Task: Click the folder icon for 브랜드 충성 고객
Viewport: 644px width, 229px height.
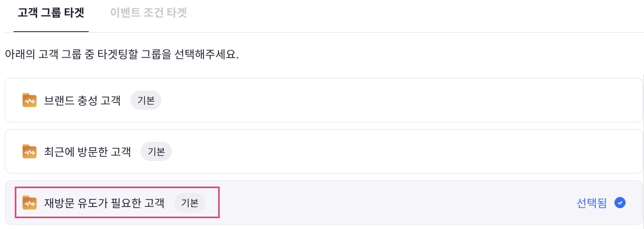Action: (30, 100)
